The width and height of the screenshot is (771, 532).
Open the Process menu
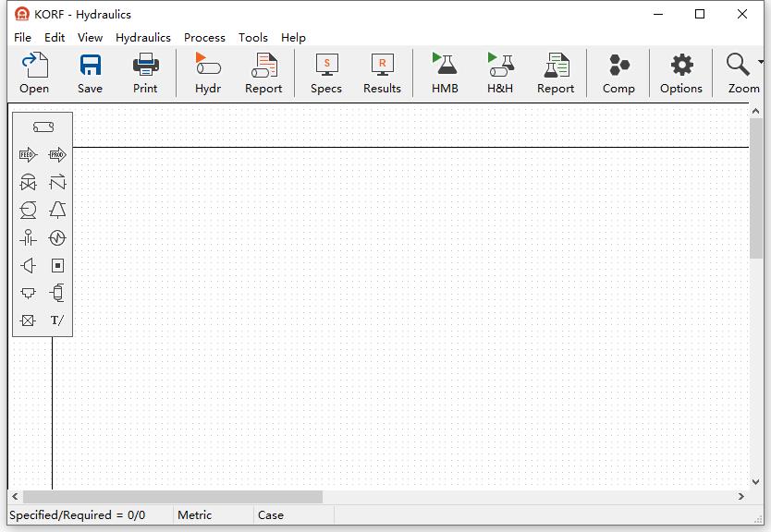pos(204,38)
